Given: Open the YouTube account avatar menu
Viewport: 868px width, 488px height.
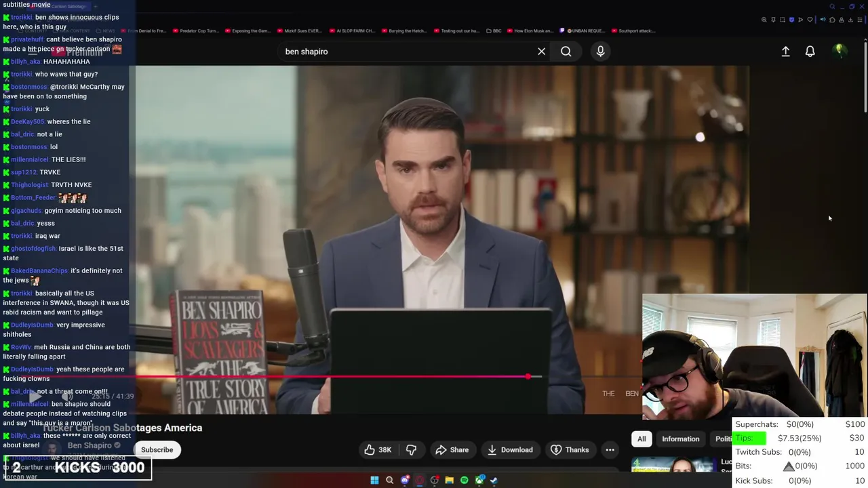Looking at the screenshot, I should pos(840,51).
